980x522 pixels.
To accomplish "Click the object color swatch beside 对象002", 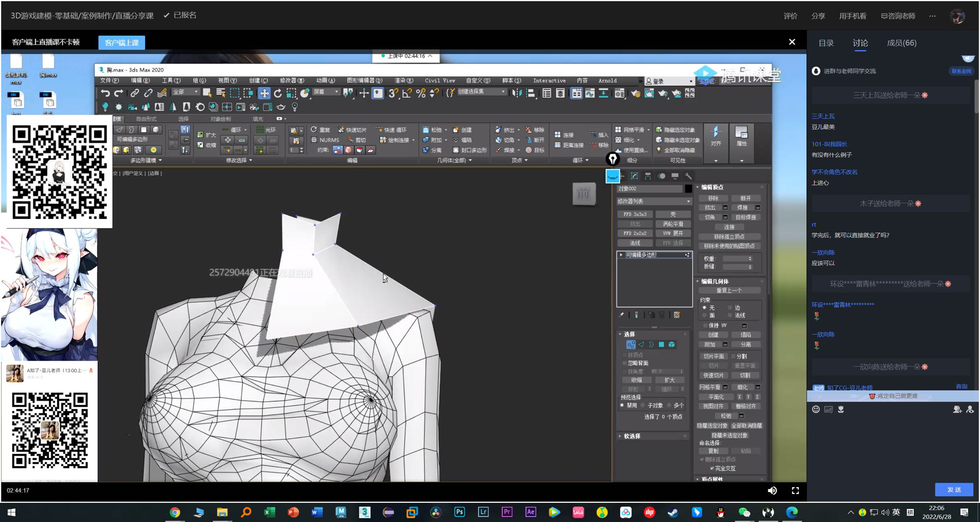I will [688, 188].
